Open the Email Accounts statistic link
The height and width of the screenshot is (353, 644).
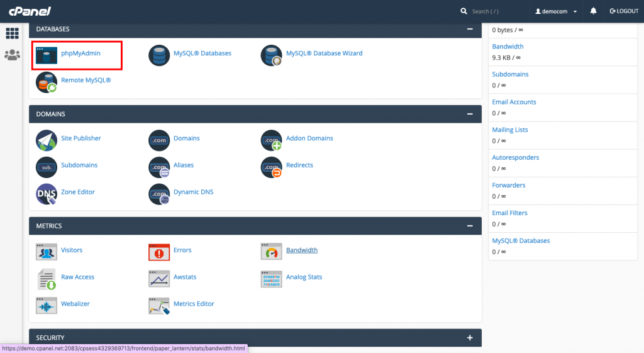pos(514,102)
